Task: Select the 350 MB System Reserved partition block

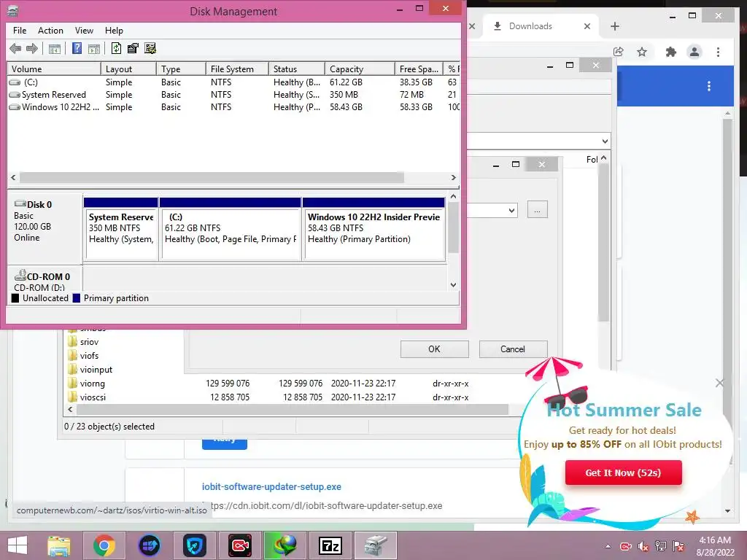Action: 121,228
